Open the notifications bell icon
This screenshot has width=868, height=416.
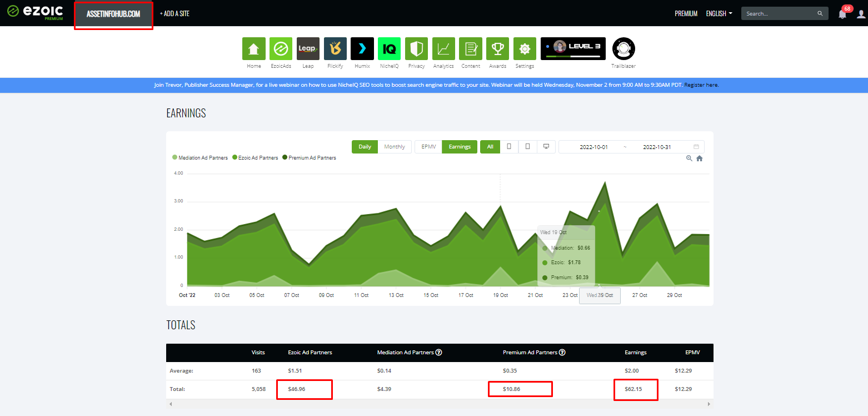pos(842,14)
